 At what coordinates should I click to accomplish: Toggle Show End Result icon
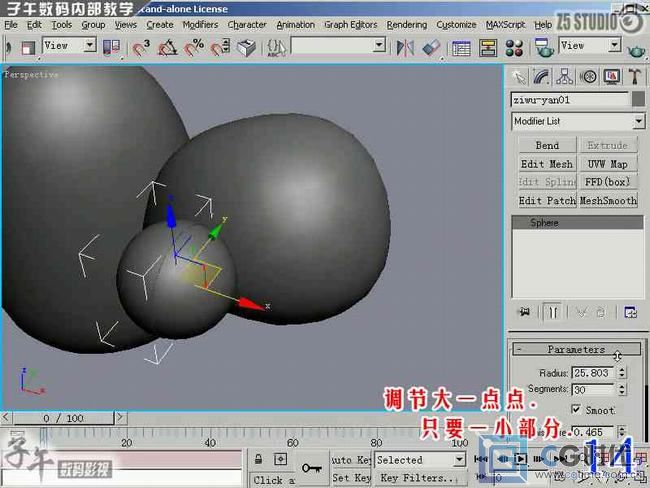(552, 312)
